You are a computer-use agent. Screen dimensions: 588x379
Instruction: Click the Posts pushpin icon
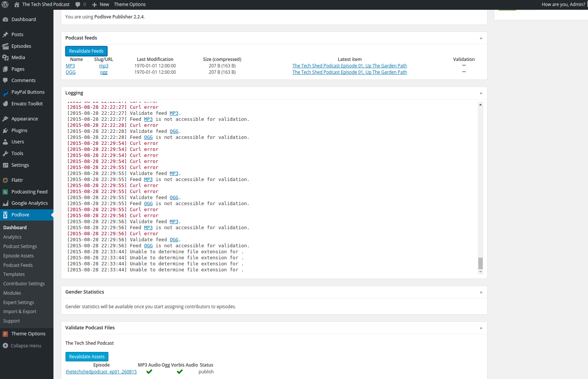(x=5, y=35)
